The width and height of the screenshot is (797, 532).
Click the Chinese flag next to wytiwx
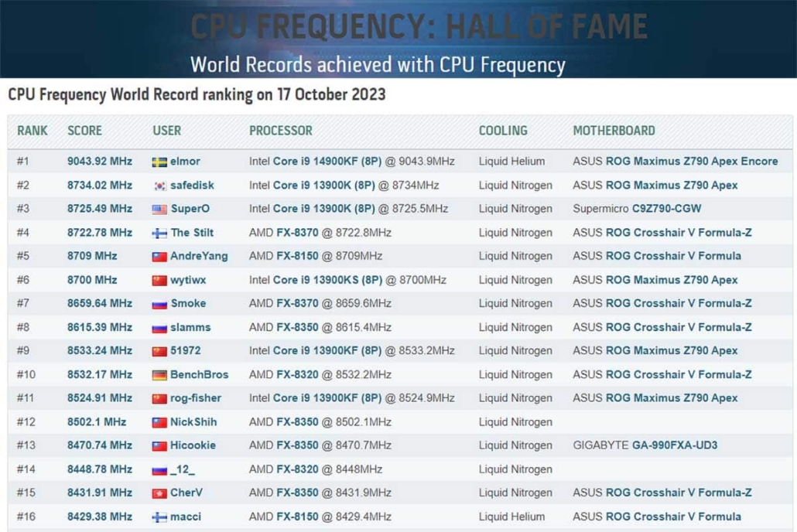(x=159, y=281)
